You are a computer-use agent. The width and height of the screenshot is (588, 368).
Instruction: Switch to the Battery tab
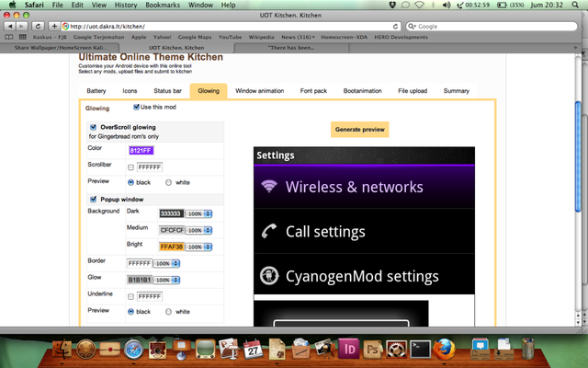tap(96, 91)
